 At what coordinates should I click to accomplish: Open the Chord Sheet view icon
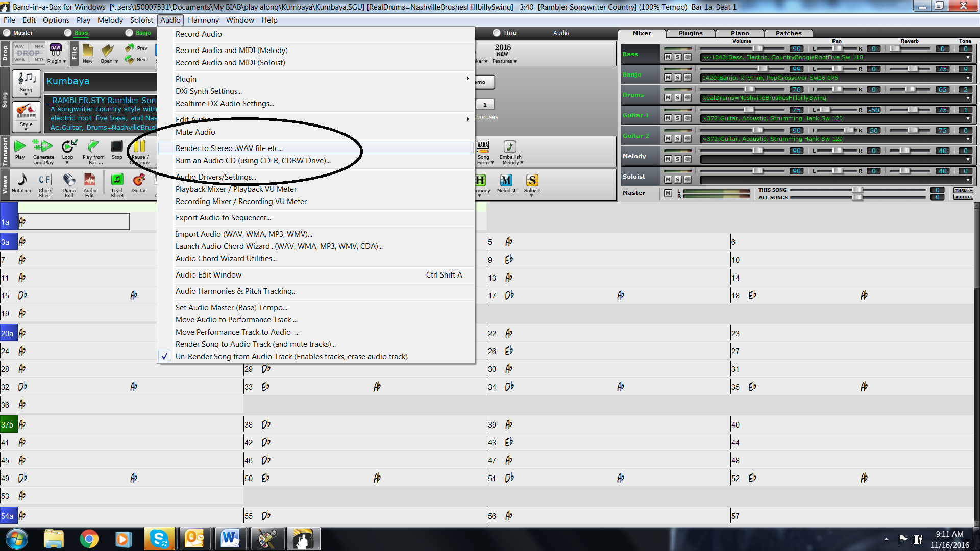pos(45,180)
